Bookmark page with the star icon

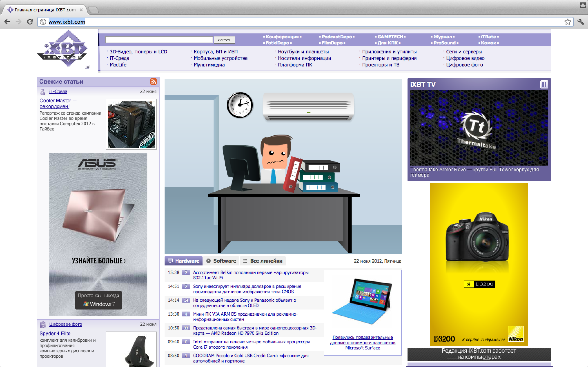[567, 22]
